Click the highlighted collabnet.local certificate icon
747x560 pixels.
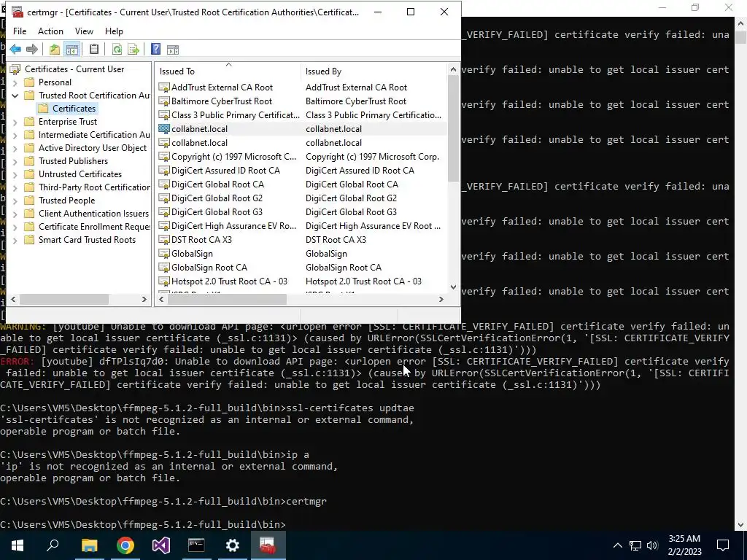tap(164, 129)
